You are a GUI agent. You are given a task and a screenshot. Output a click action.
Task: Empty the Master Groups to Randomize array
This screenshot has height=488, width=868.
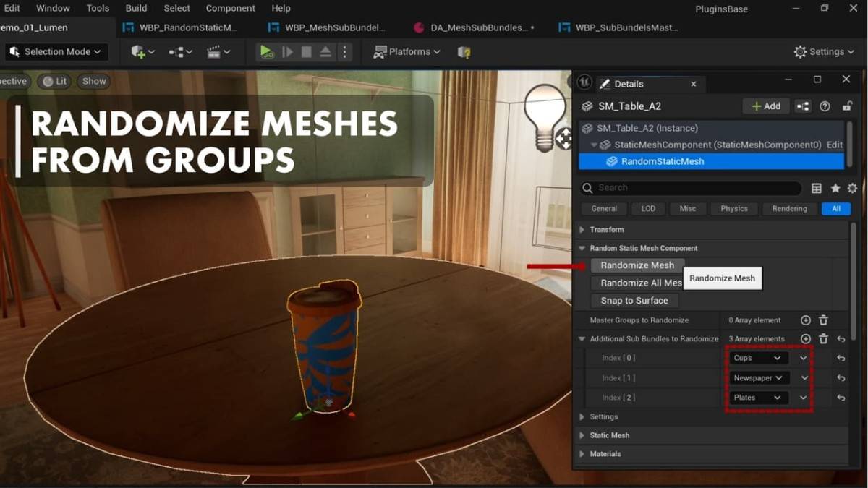pos(823,320)
